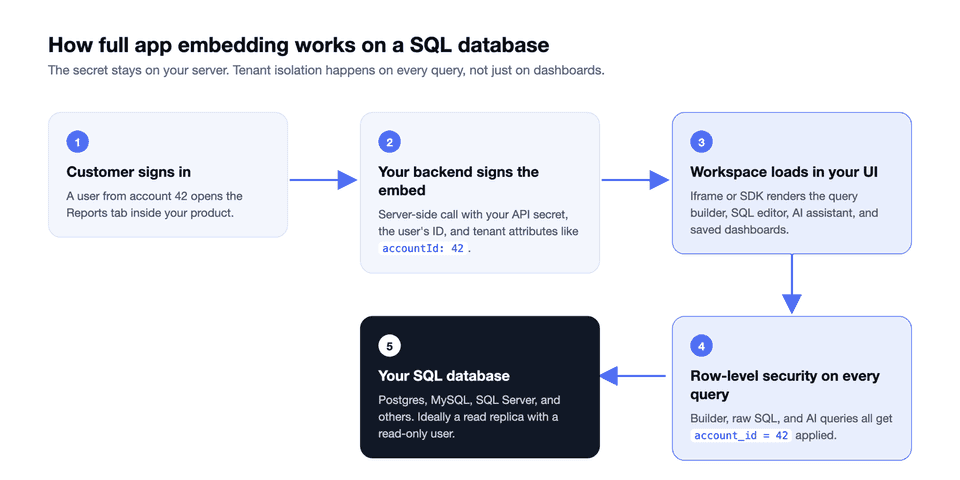Click the title "How full app embedding works on a SQL database"
This screenshot has width=960, height=480.
(298, 45)
